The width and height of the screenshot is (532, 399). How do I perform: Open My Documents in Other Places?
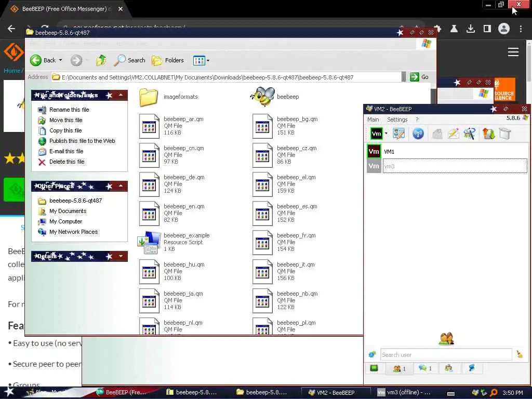[68, 211]
